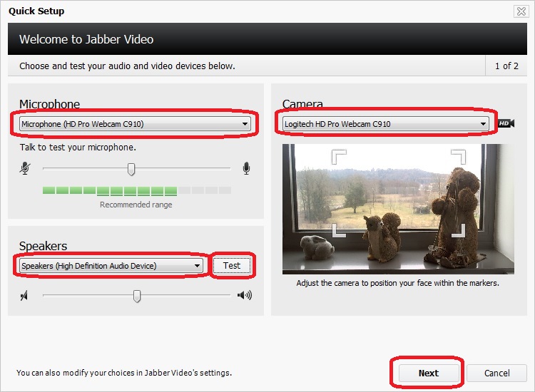Screen dimensions: 535x392
Task: Click the muted microphone icon
Action: click(25, 168)
